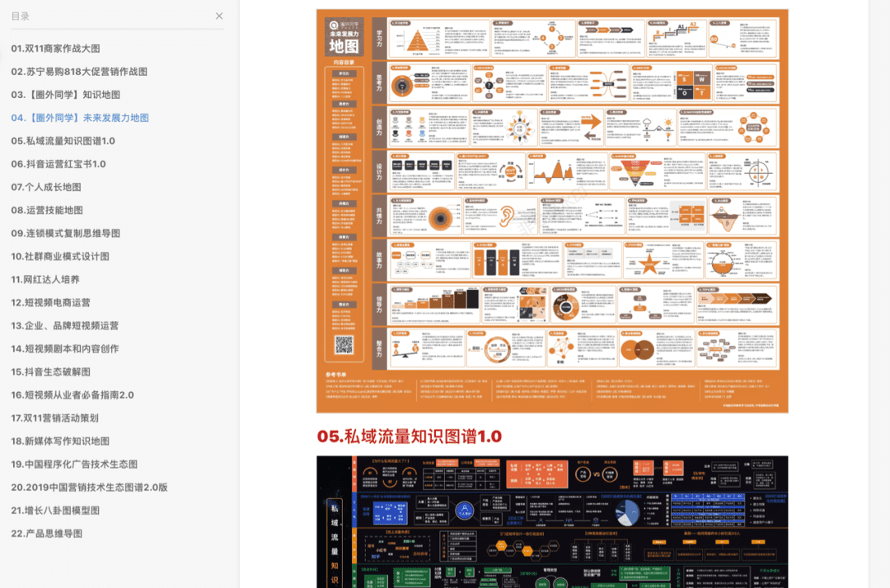The height and width of the screenshot is (588, 890).
Task: Select 09.连锁模式复制思维导图
Action: tap(65, 234)
